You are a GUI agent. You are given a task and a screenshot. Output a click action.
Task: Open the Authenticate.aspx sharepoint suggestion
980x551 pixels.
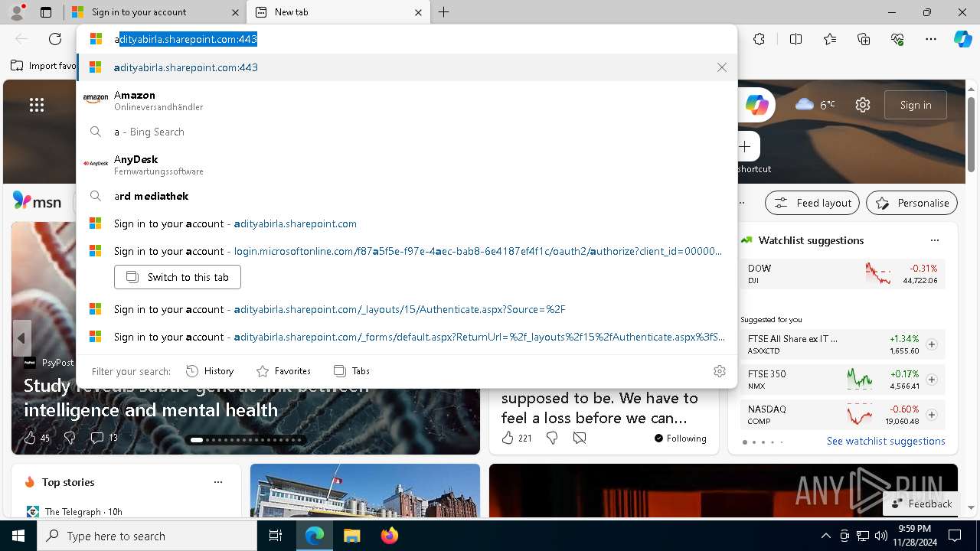[407, 309]
